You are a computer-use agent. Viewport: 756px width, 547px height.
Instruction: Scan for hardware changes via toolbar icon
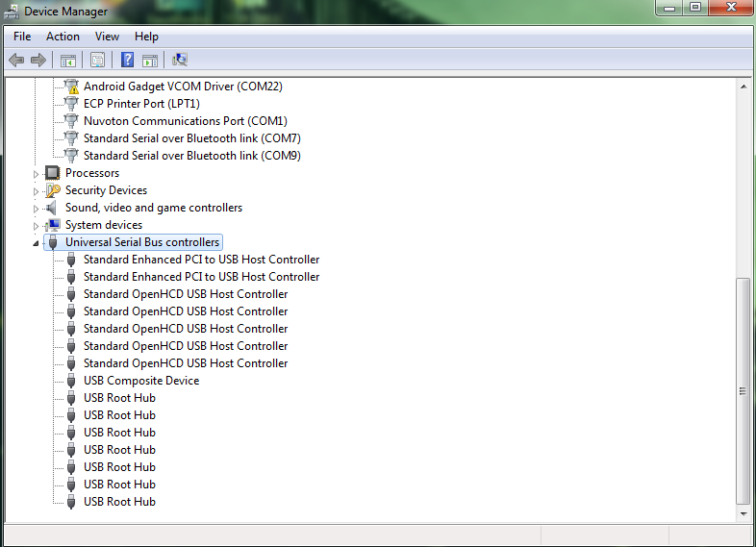coord(180,60)
